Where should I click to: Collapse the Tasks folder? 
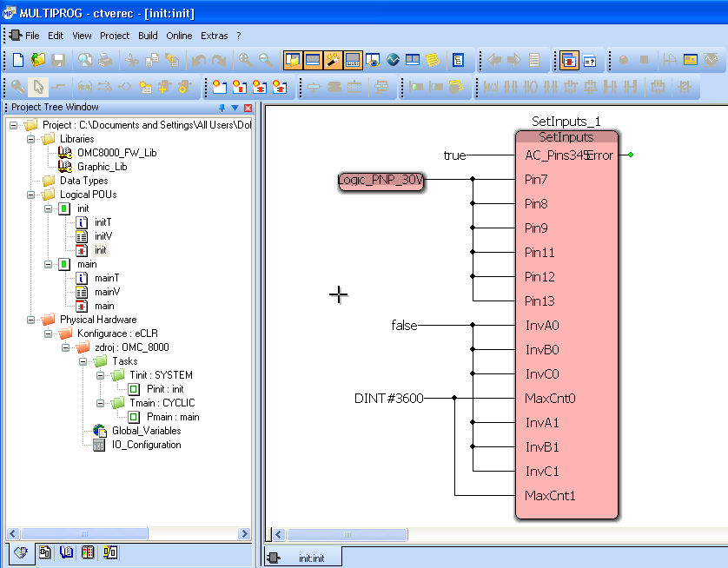[83, 361]
